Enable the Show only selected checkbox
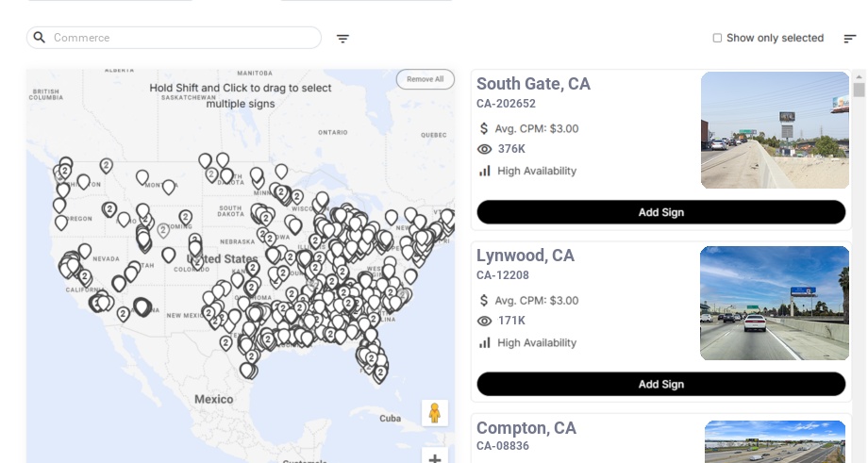 717,39
